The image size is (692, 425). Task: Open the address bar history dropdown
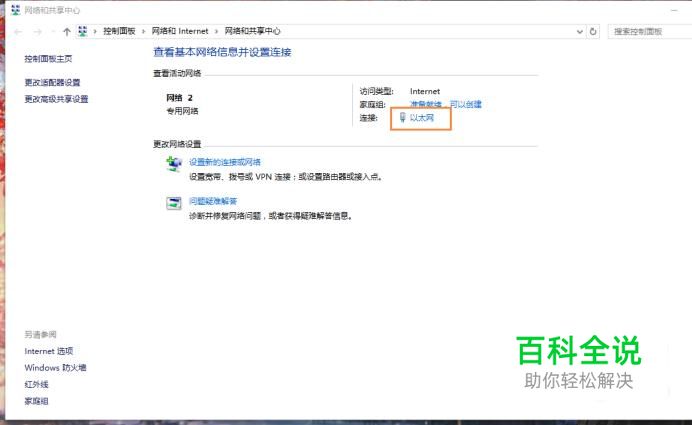[x=579, y=32]
